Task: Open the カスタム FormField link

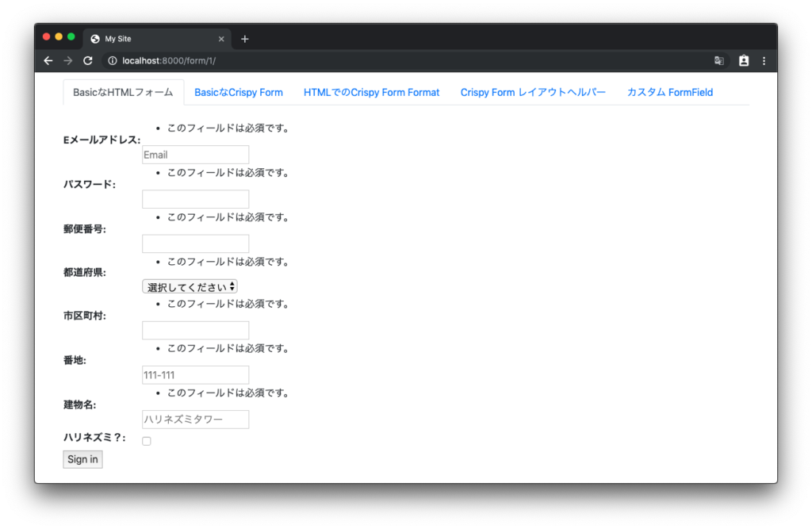Action: coord(671,92)
